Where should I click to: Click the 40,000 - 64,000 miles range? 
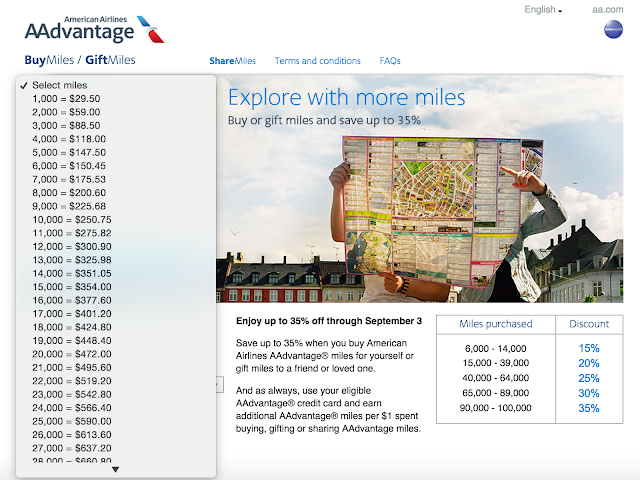tap(496, 378)
